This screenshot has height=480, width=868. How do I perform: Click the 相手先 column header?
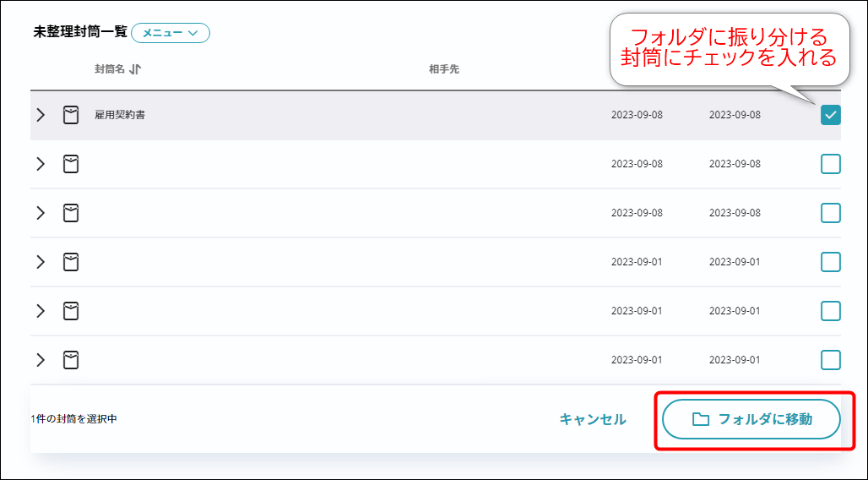click(x=444, y=69)
